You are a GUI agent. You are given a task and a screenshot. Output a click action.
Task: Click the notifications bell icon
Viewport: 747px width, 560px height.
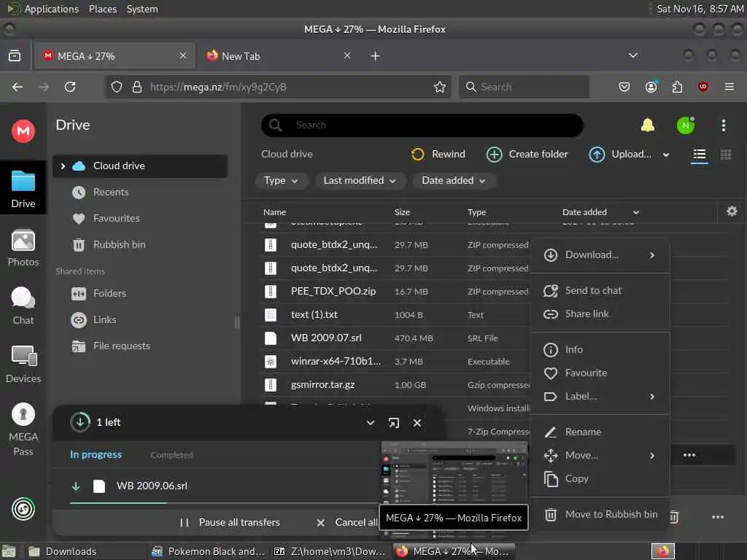pos(648,125)
